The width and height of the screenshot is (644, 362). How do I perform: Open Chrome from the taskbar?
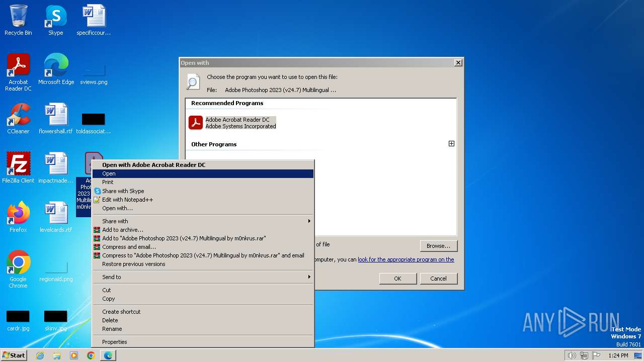coord(91,355)
